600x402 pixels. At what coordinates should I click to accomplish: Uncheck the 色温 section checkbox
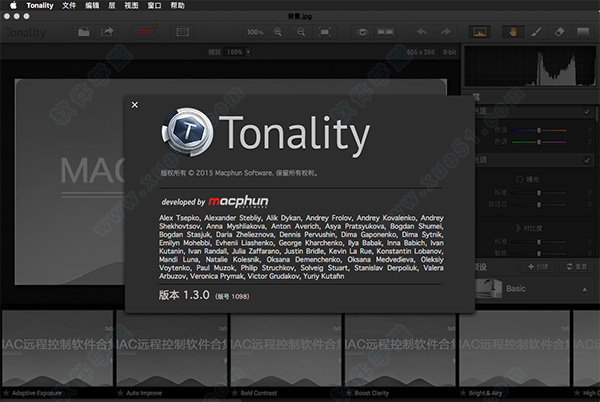click(587, 111)
